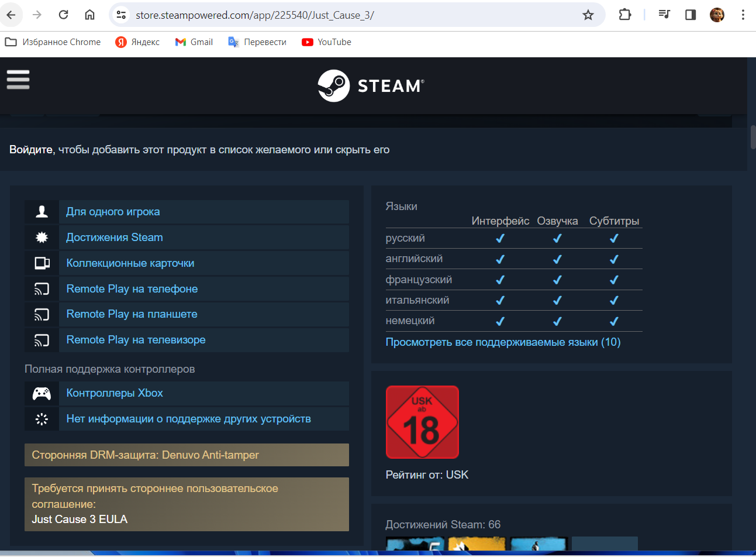Click the Достижений Steam: 66 heading
Screen dimensions: 756x557
tap(443, 525)
